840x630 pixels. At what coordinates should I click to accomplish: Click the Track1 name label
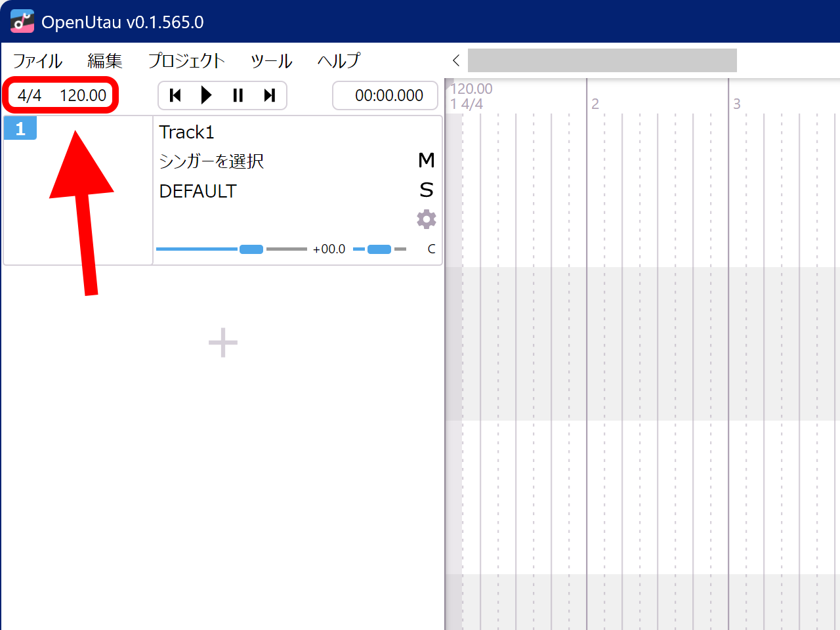(186, 133)
